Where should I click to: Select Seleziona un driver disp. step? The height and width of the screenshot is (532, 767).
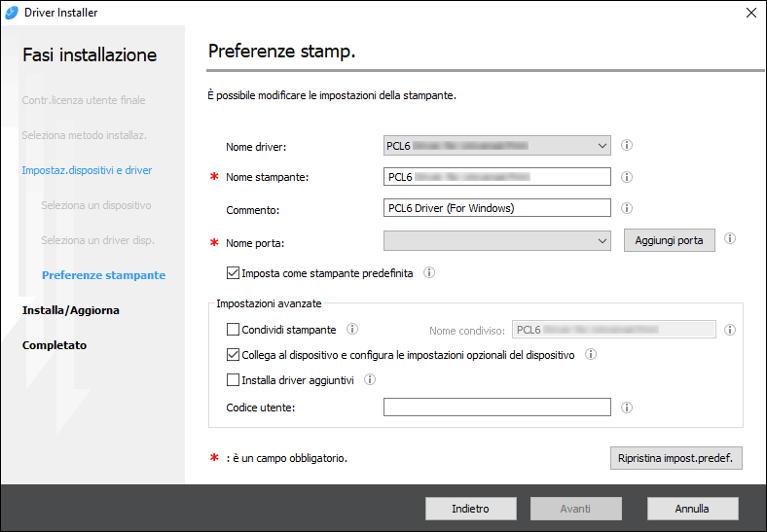pos(98,240)
